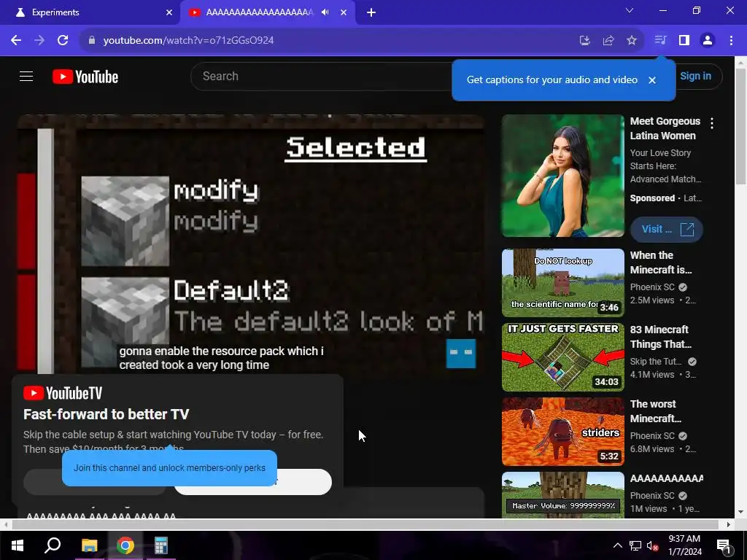The height and width of the screenshot is (560, 747).
Task: Show hidden system tray icons
Action: pyautogui.click(x=617, y=545)
